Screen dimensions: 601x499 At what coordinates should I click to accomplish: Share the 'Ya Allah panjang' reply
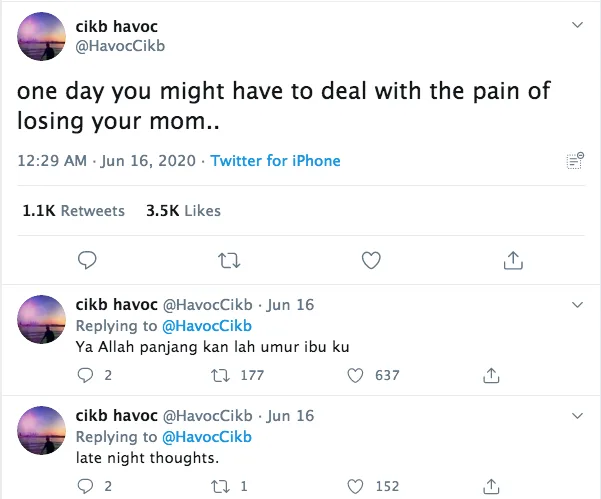pos(491,375)
